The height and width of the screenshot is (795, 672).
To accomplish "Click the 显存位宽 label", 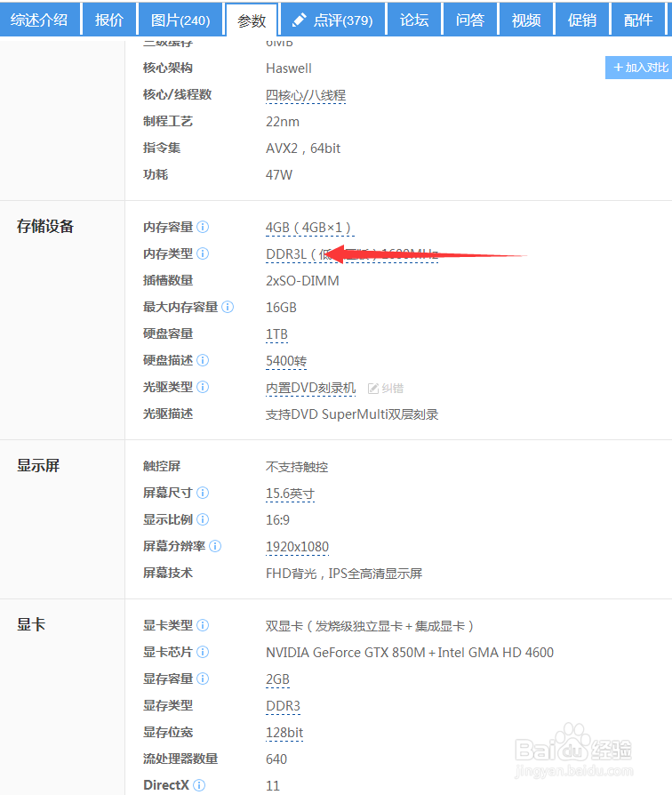I will click(x=168, y=732).
